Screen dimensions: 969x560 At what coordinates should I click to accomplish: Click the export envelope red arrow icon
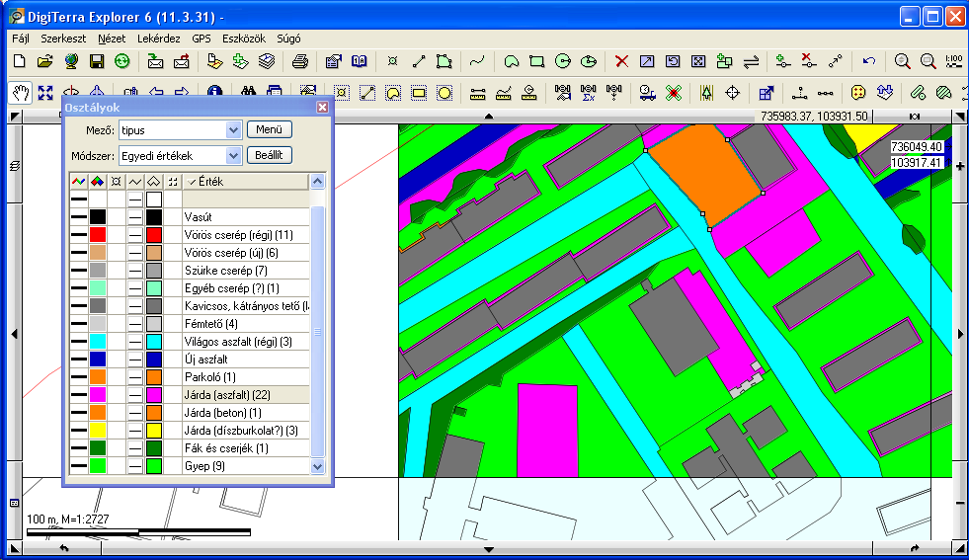click(x=181, y=61)
